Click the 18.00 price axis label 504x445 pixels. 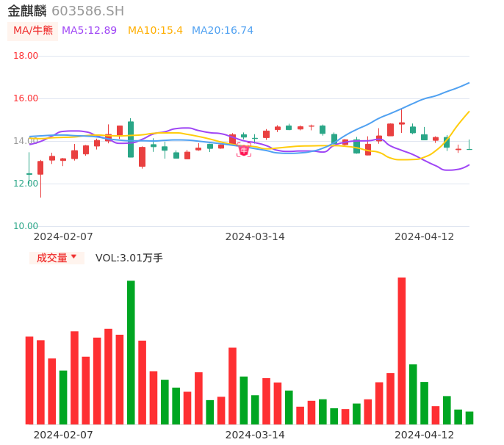tap(26, 56)
